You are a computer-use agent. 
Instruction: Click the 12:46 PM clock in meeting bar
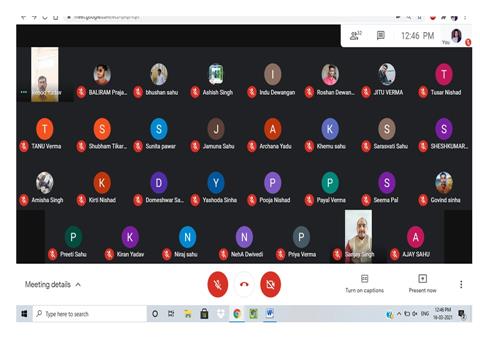(417, 36)
